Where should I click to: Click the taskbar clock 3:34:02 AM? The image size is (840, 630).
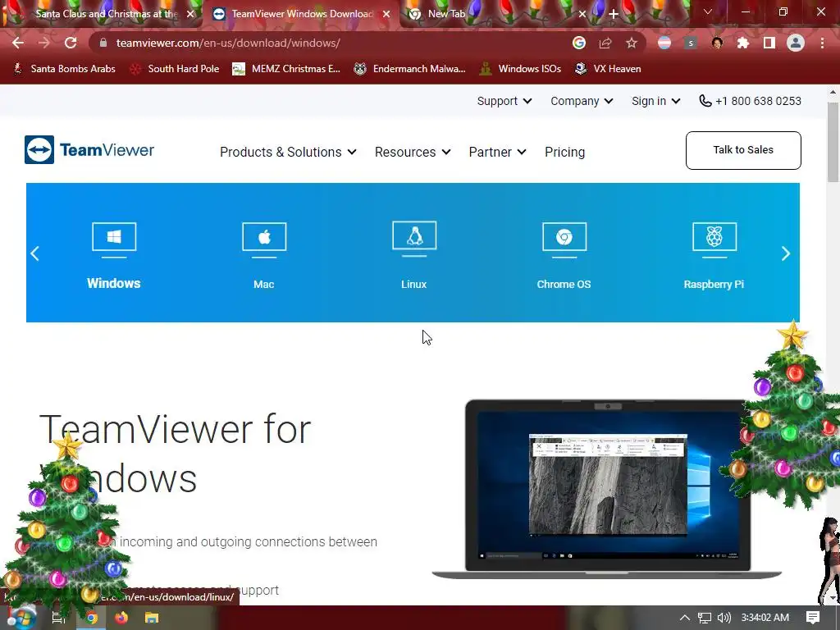765,618
